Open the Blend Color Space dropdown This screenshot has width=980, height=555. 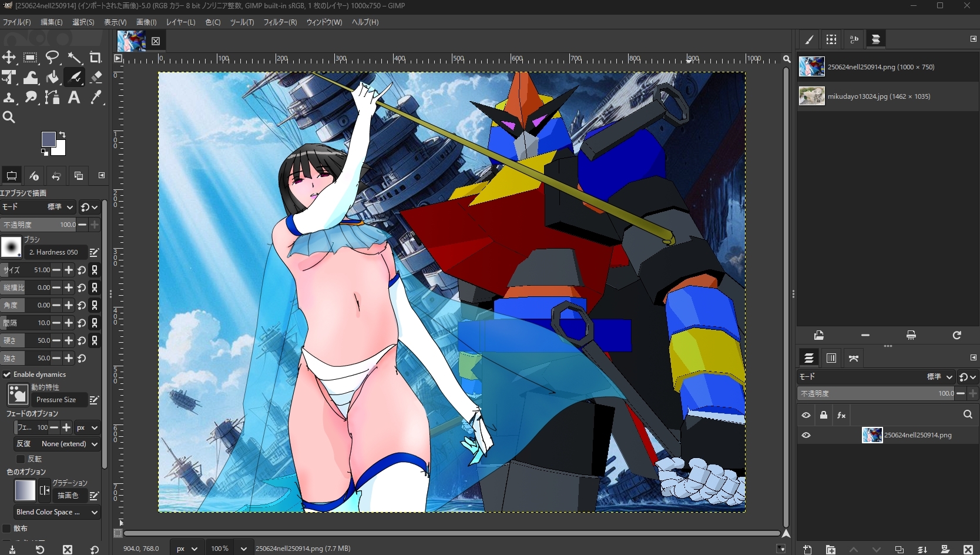pyautogui.click(x=56, y=512)
